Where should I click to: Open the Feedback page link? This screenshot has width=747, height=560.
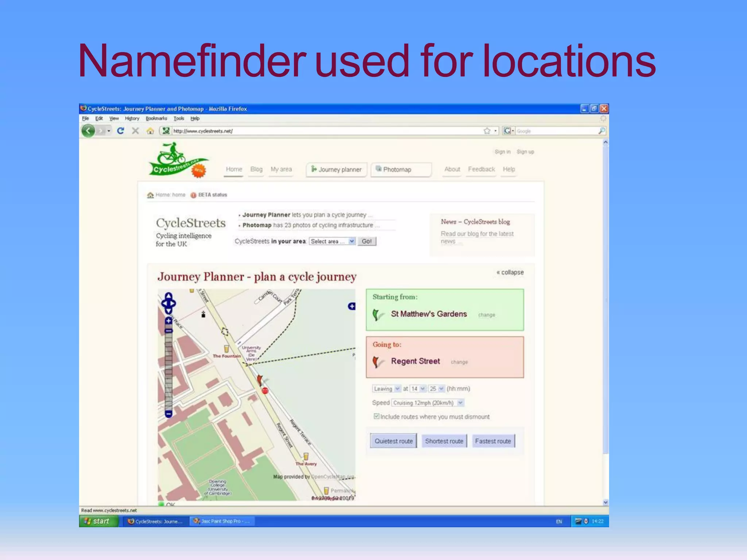pyautogui.click(x=481, y=169)
